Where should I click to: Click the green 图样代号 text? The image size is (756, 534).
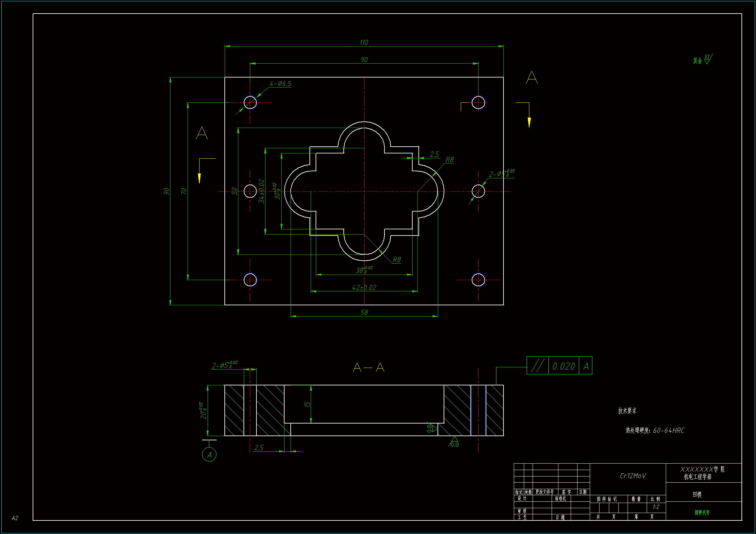(x=702, y=512)
